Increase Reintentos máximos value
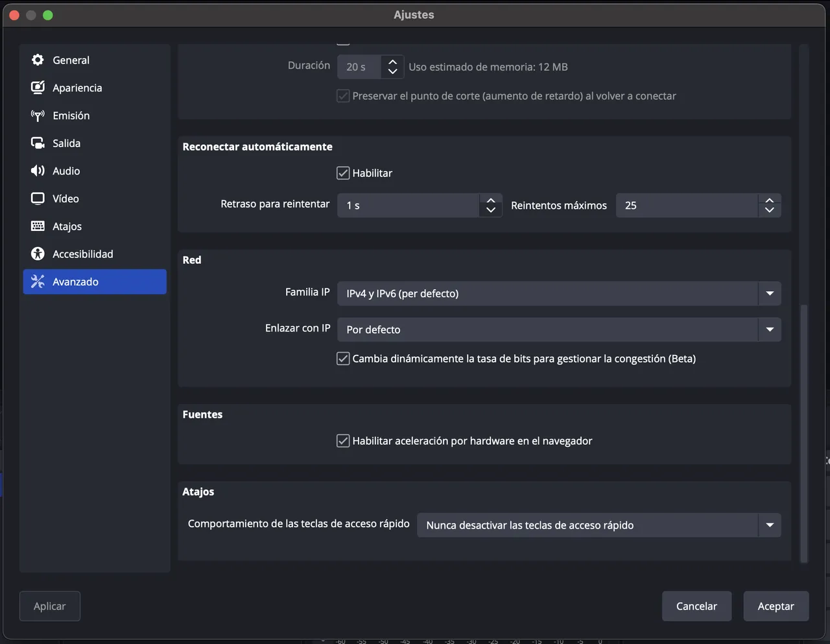Screen dimensions: 830x644 pos(770,200)
